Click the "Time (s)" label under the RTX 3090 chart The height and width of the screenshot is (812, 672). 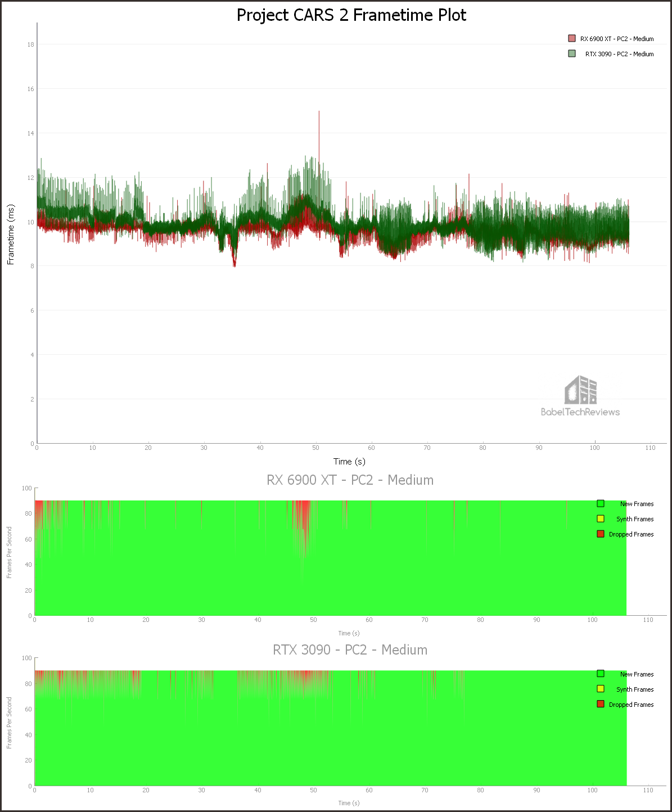pos(349,803)
